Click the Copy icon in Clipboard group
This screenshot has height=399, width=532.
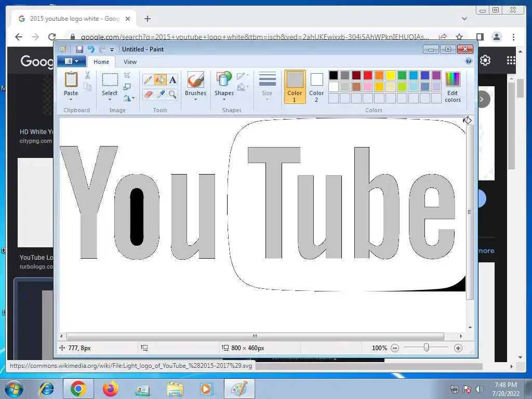(x=87, y=87)
